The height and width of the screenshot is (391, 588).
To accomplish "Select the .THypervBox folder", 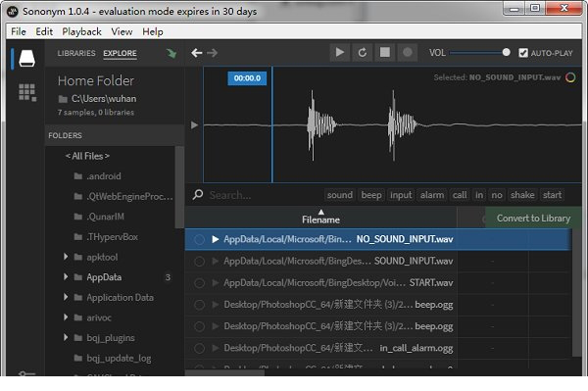I will click(112, 236).
